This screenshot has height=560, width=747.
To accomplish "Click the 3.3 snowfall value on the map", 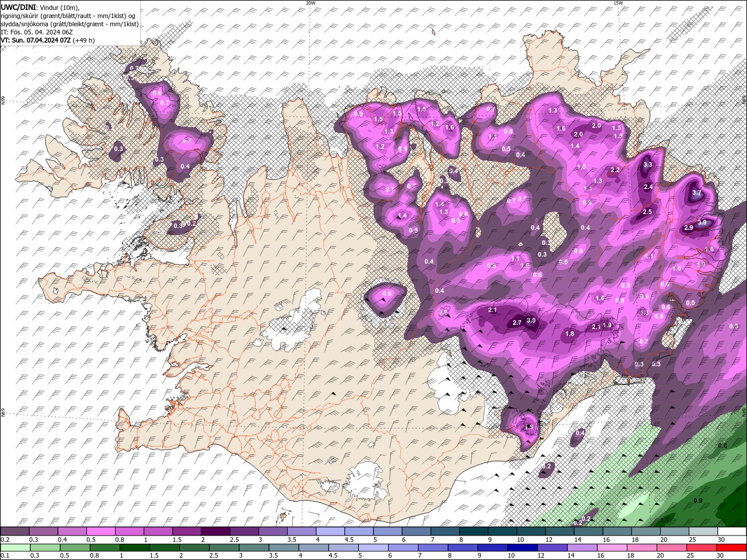I will click(648, 165).
